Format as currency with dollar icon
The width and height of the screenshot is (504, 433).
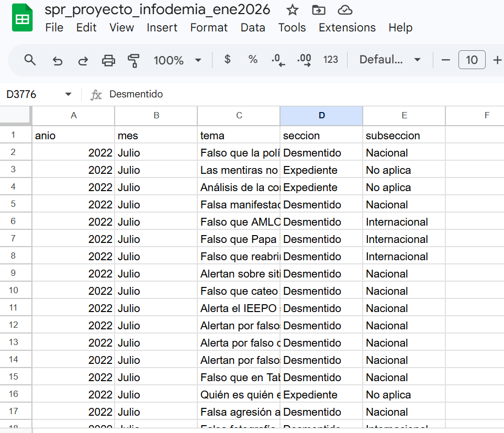pos(227,60)
